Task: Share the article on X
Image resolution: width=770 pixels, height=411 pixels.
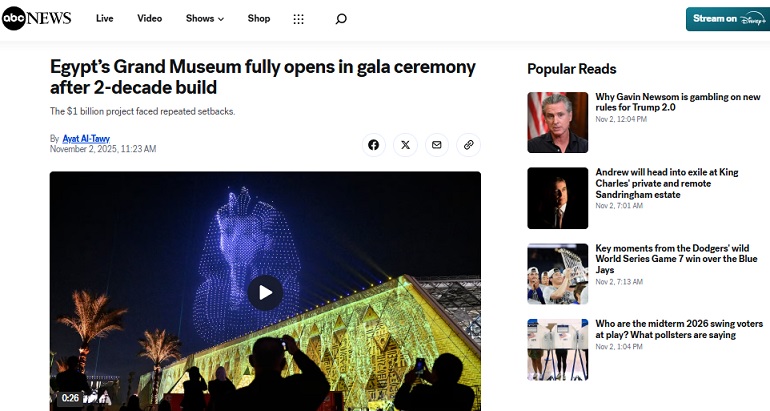Action: 405,145
